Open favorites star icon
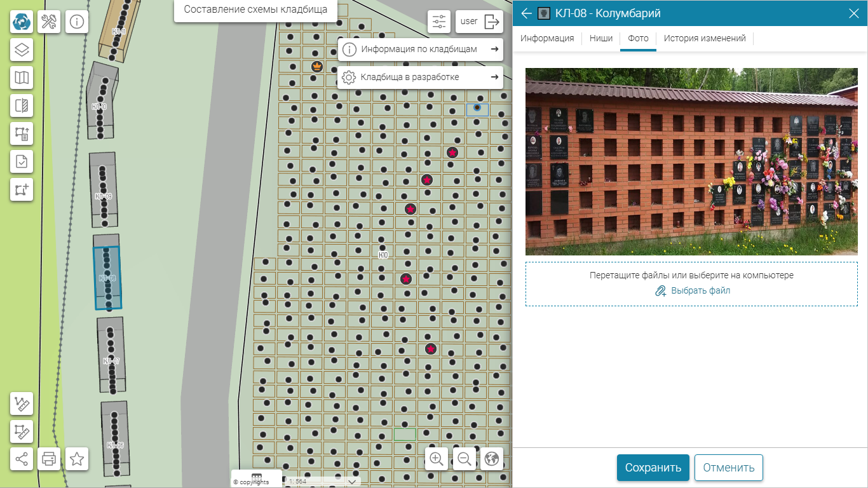Screen dimensions: 868x488 (77, 458)
